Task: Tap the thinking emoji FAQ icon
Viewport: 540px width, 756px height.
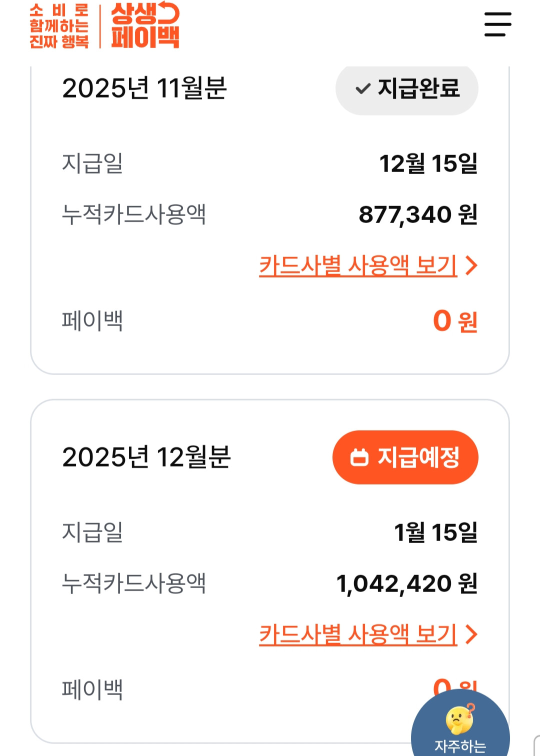Action: click(x=460, y=719)
